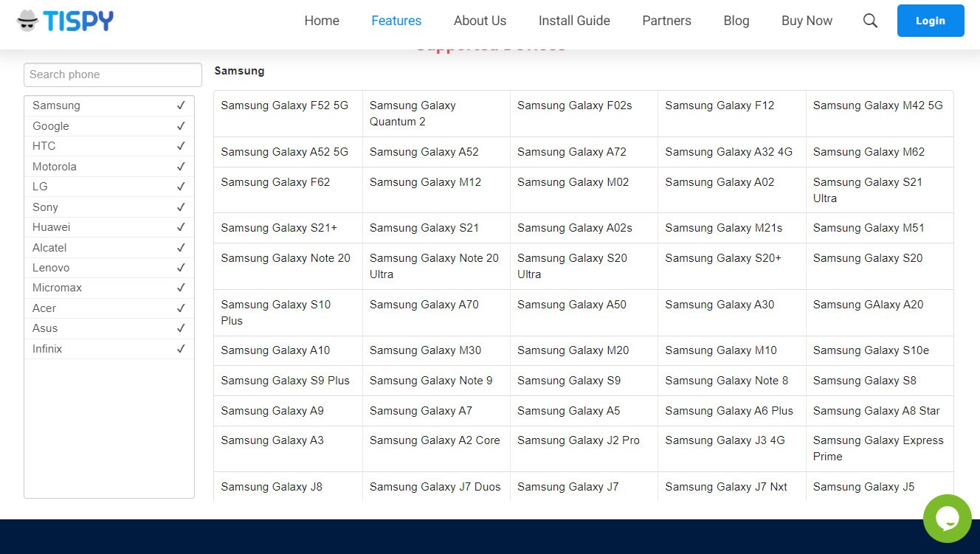Toggle the checkmark next to Google
Image resolution: width=980 pixels, height=554 pixels.
pyautogui.click(x=181, y=125)
